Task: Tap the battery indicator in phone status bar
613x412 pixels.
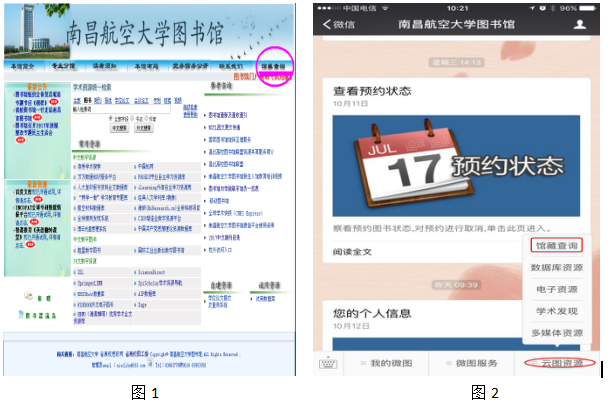Action: tap(587, 8)
